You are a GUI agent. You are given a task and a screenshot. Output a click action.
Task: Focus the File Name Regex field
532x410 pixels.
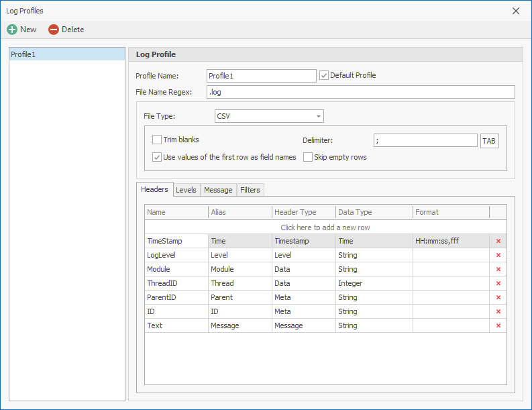(x=361, y=92)
